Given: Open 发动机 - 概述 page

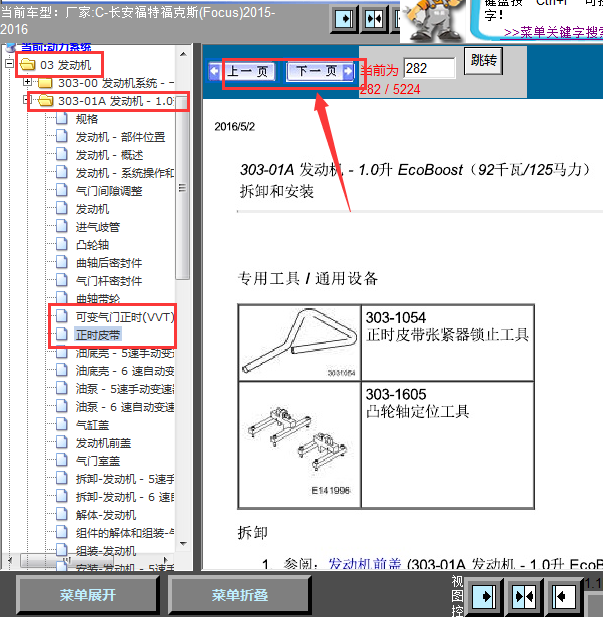Looking at the screenshot, I should [109, 155].
